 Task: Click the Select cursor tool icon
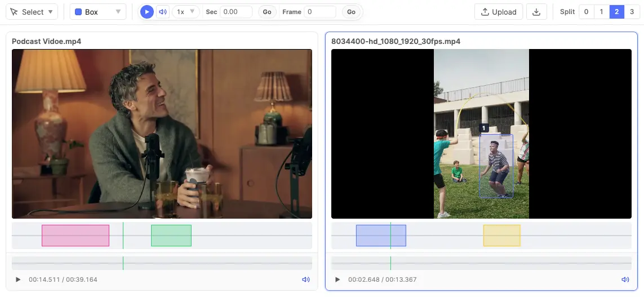tap(14, 12)
